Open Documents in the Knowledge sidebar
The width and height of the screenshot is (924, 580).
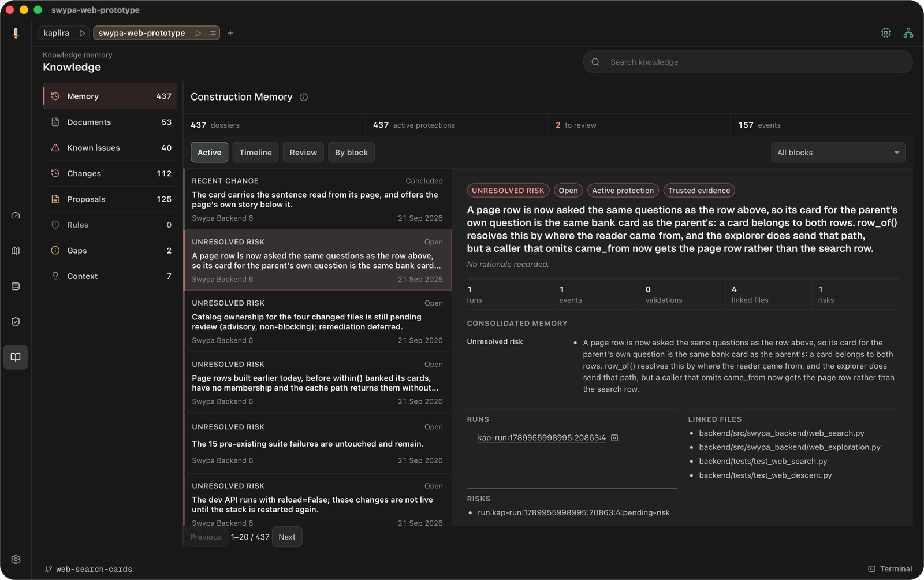[x=110, y=122]
